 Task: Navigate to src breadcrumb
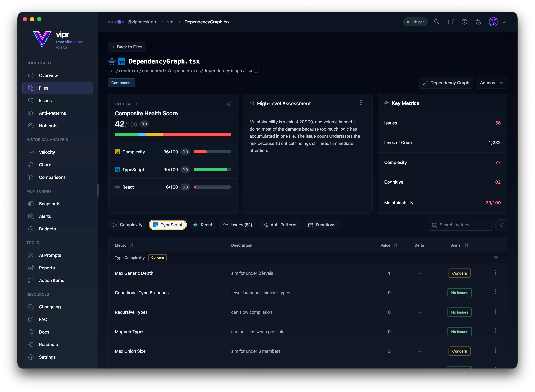[x=170, y=22]
